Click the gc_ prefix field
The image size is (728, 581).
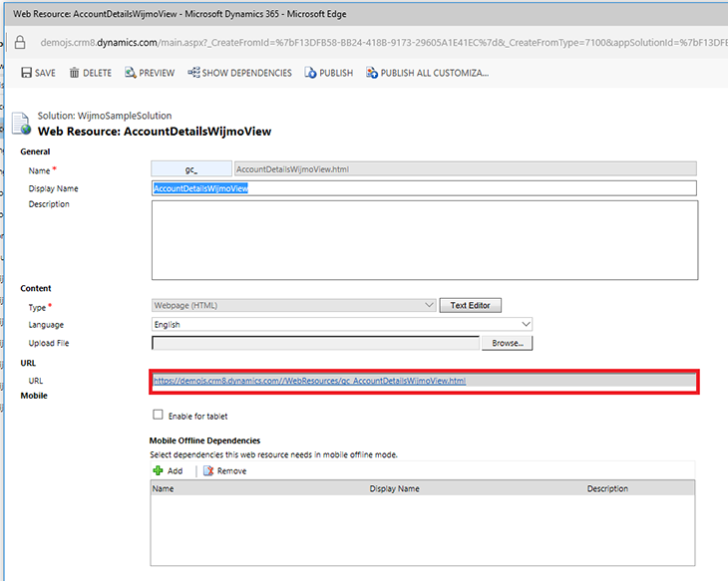pyautogui.click(x=191, y=168)
